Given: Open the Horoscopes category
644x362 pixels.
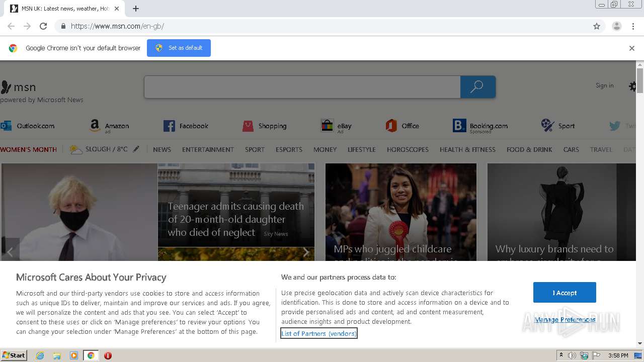Looking at the screenshot, I should 408,149.
